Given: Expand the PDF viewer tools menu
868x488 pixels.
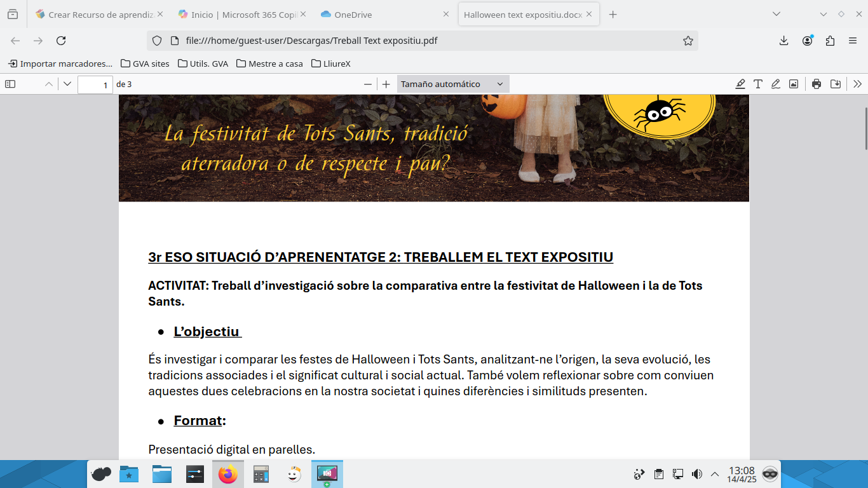Looking at the screenshot, I should click(x=857, y=84).
